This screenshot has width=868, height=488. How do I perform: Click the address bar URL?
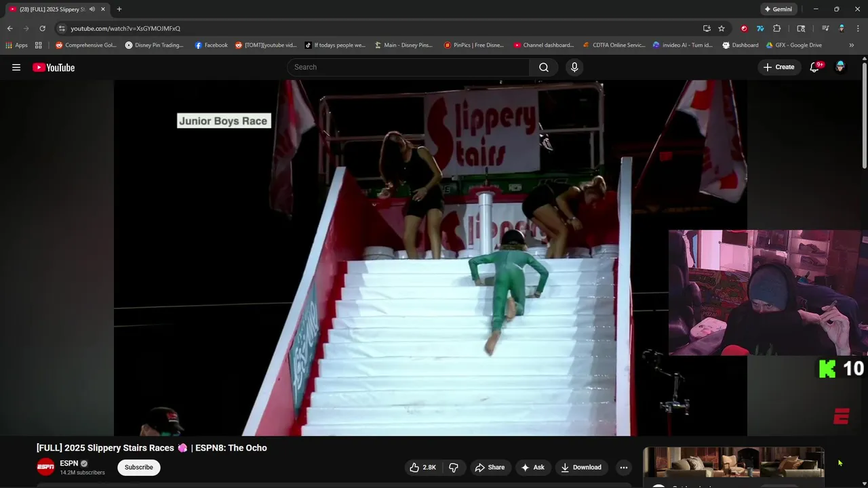pyautogui.click(x=125, y=28)
